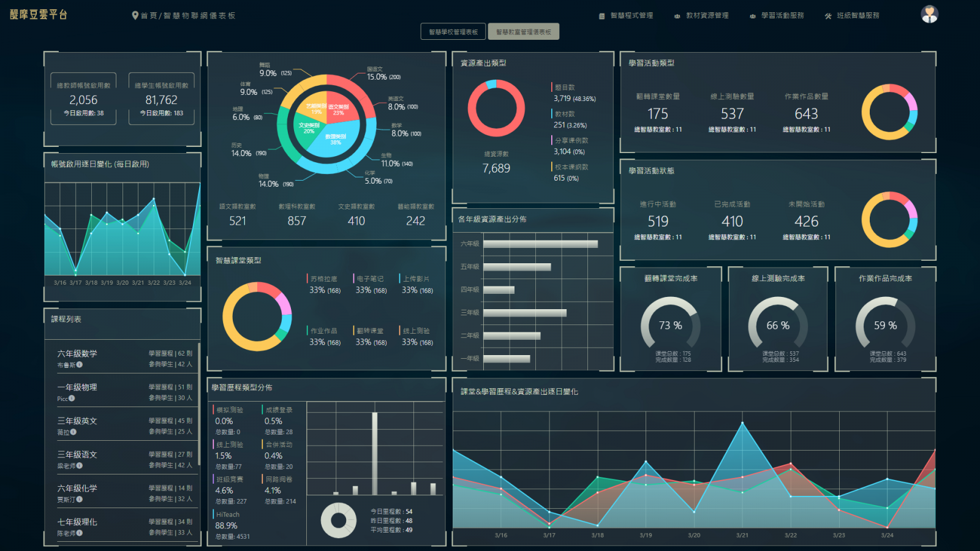
Task: Click the 醍摩豆雲平台 logo title
Action: (x=39, y=15)
